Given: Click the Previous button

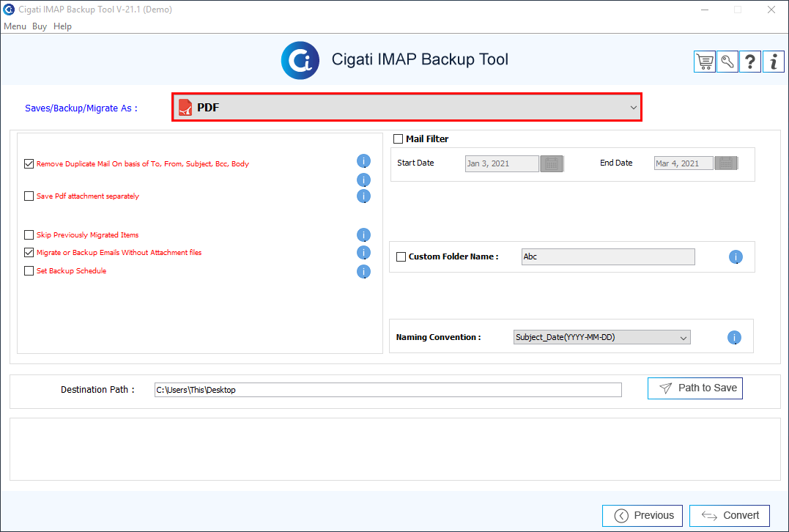Looking at the screenshot, I should click(x=642, y=515).
